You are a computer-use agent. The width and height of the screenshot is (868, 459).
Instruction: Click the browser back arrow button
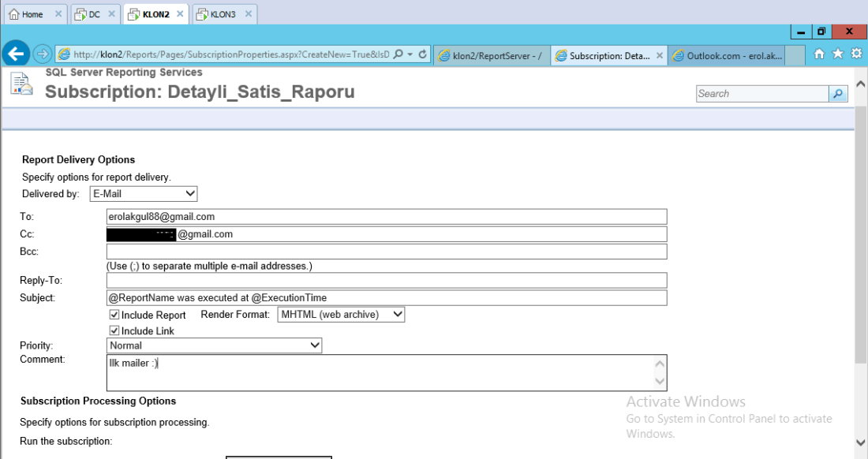tap(16, 54)
